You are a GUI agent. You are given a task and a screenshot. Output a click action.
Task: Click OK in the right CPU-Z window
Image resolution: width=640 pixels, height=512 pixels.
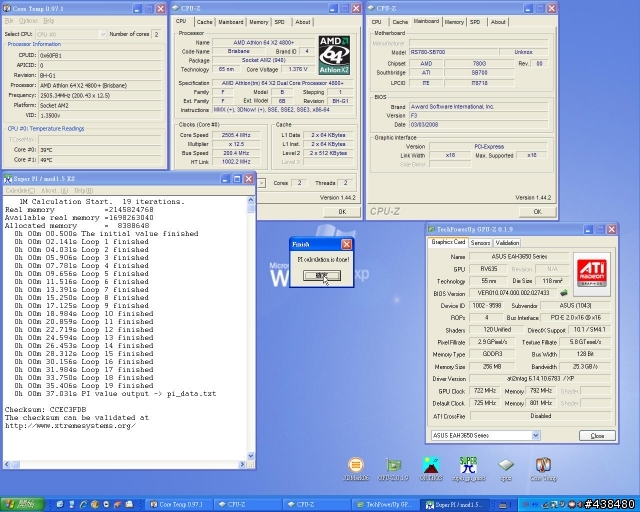click(538, 211)
